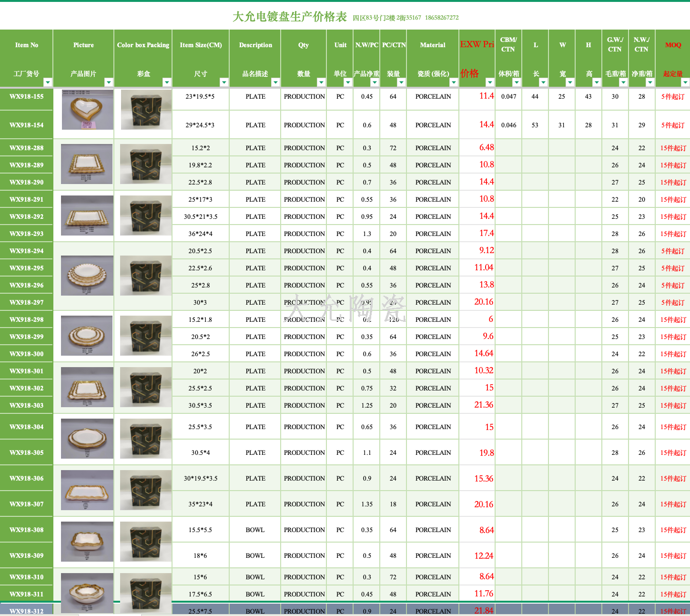Expand the G.W./CTN column filter arrow

click(623, 82)
